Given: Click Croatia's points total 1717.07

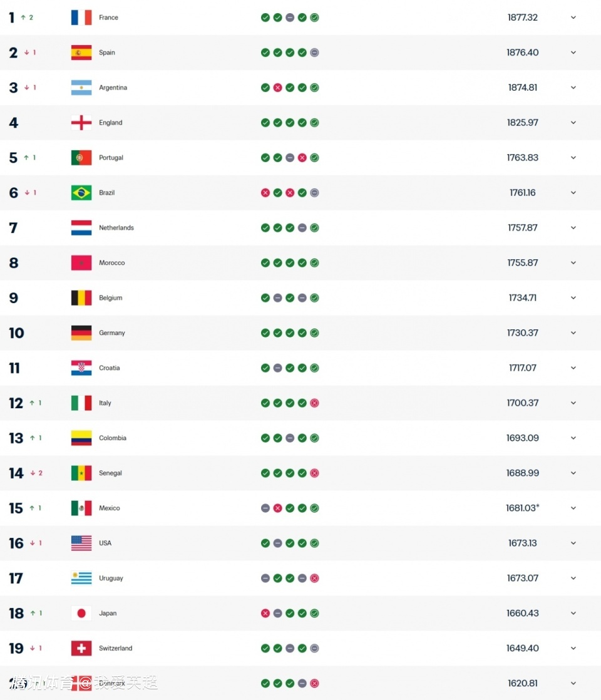Looking at the screenshot, I should [522, 368].
